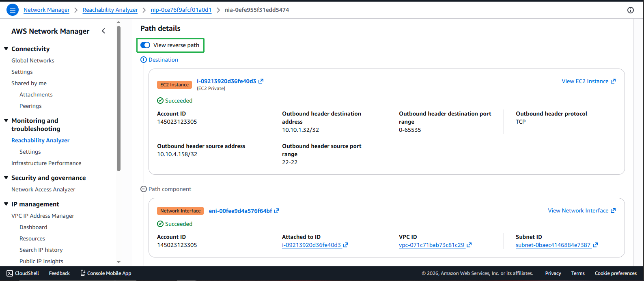
Task: Click external link icon beside eni-00fee9d4a576f64bf
Action: (x=277, y=211)
